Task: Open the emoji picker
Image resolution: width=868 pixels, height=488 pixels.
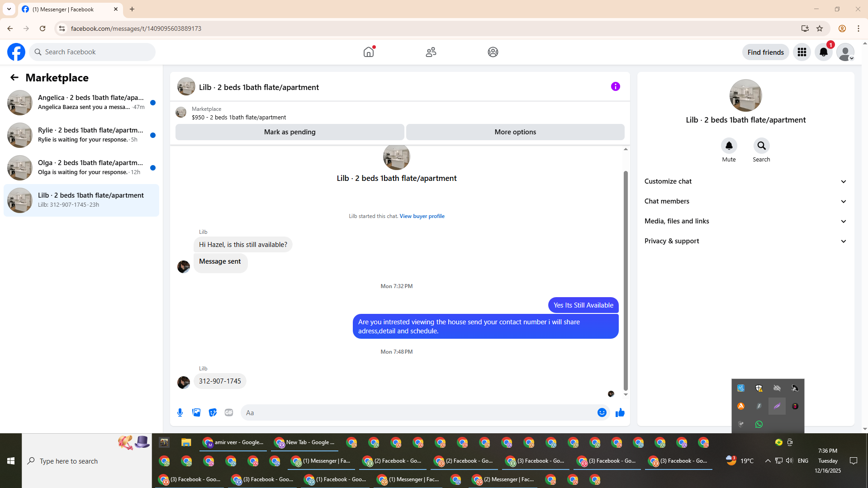Action: click(602, 412)
